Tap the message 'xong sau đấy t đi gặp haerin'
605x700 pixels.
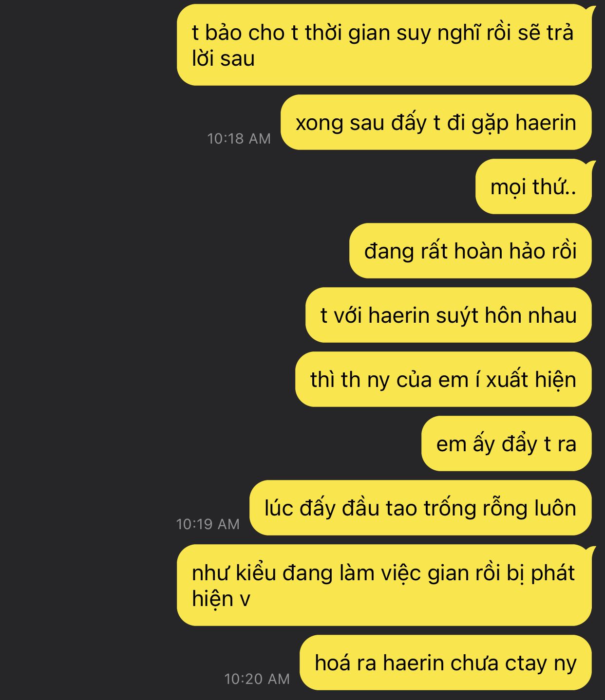(x=436, y=122)
